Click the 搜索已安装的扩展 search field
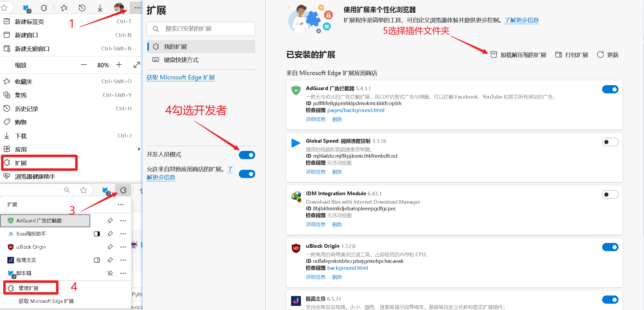This screenshot has height=310, width=644. (x=201, y=29)
